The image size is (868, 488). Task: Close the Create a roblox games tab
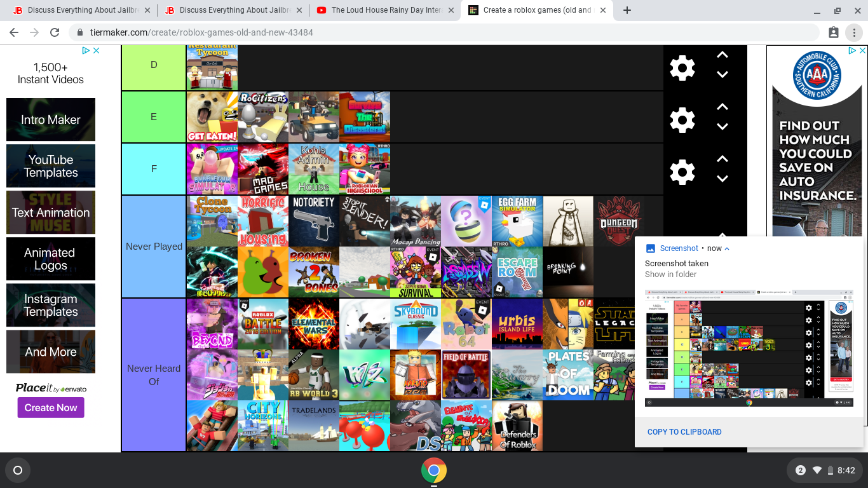point(603,10)
